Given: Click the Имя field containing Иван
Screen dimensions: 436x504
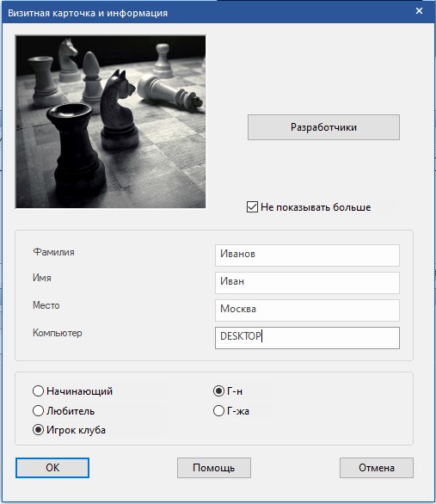Looking at the screenshot, I should (307, 283).
